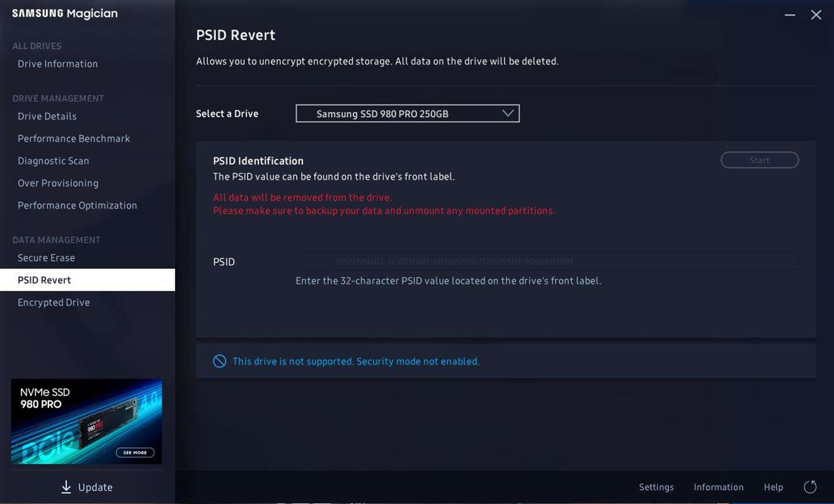This screenshot has height=504, width=834.
Task: Select Encrypted Drive in sidebar
Action: tap(54, 302)
